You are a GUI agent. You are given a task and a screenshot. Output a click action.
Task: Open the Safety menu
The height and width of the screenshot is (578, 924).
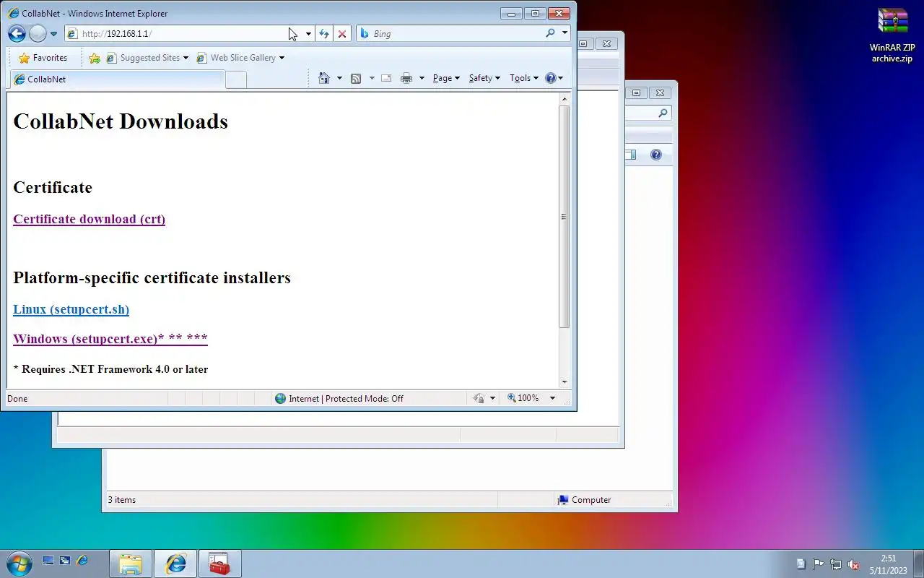tap(484, 78)
